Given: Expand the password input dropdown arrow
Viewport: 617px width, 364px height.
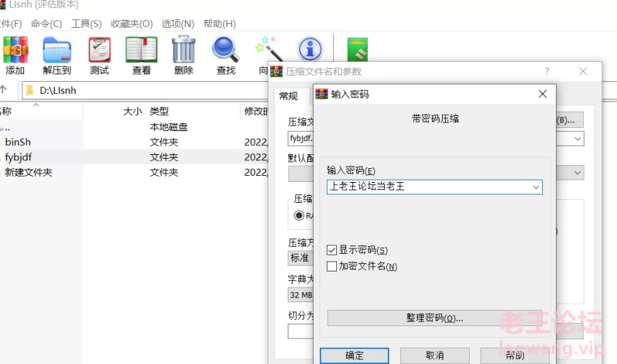Looking at the screenshot, I should (535, 187).
